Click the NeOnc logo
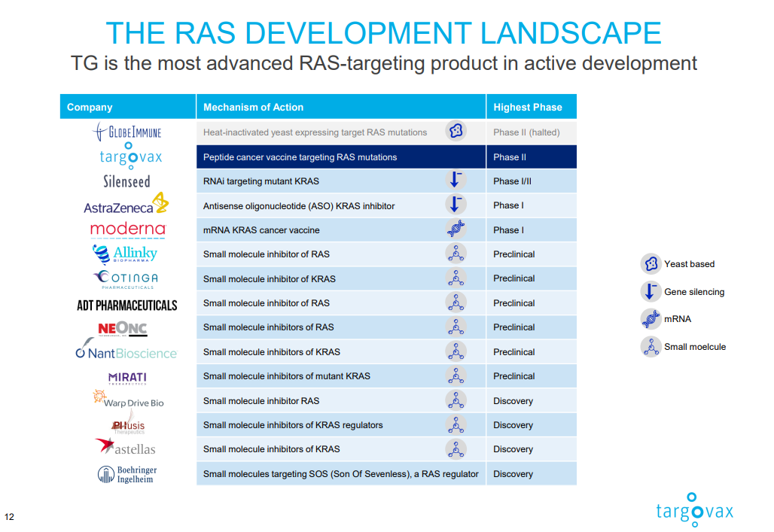This screenshot has width=774, height=532. click(123, 329)
